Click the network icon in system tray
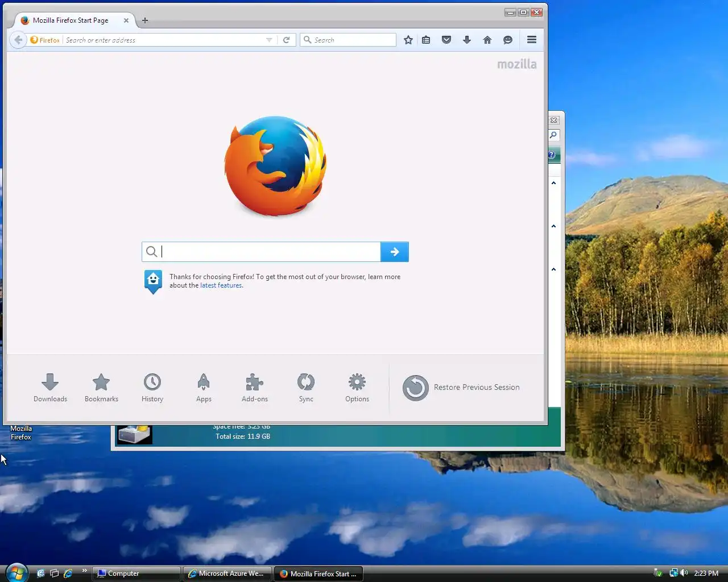 (x=673, y=573)
